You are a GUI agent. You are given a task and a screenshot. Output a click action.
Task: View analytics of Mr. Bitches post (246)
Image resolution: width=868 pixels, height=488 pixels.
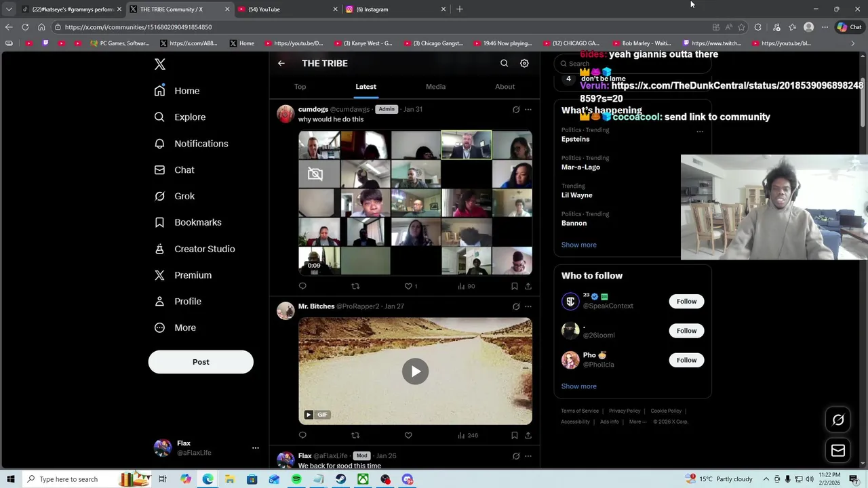467,435
